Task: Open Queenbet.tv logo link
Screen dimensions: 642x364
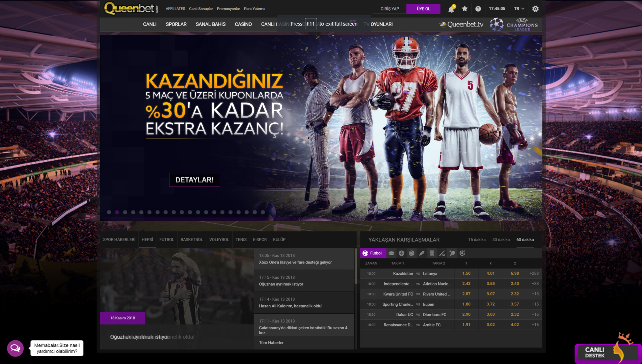Action: point(461,24)
